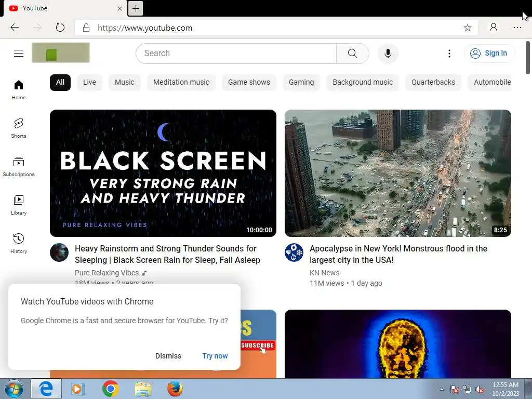Select the Music filter chip

coord(125,83)
